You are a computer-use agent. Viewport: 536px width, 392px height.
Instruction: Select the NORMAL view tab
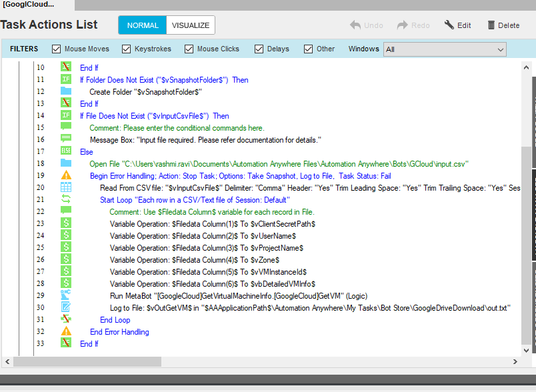point(143,25)
